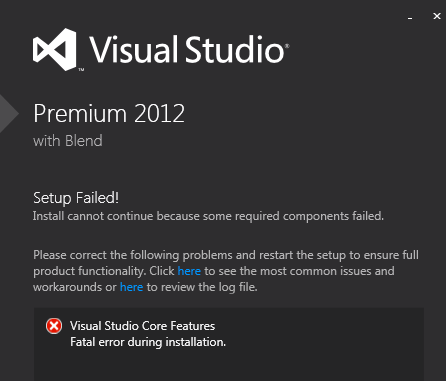Click the Visual Studio infinity logo icon
Screen dimensions: 447x383
(54, 49)
